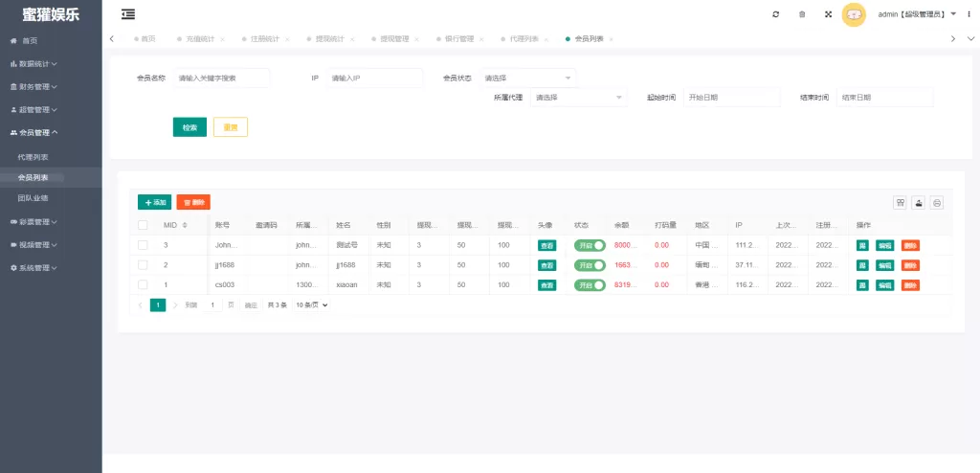The width and height of the screenshot is (980, 473).
Task: Open the 会员状态 dropdown
Action: (x=528, y=79)
